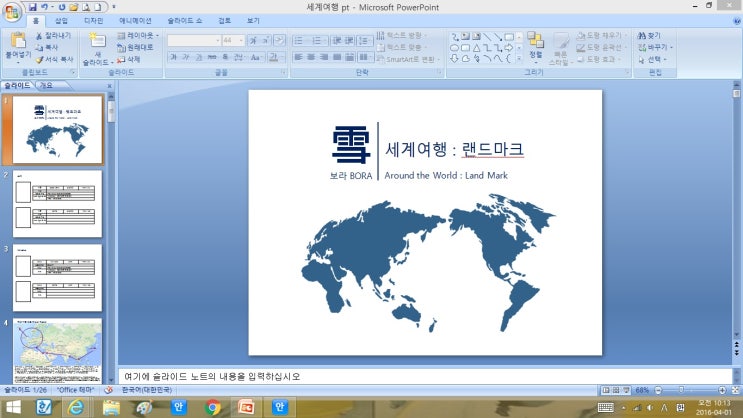Open Change Case (Aa) menu

click(x=256, y=57)
